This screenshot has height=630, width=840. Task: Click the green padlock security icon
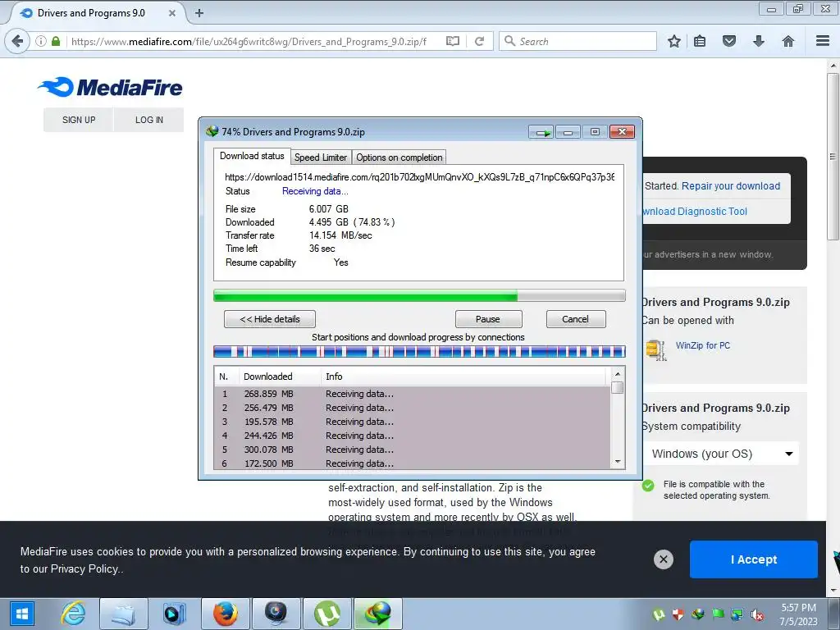(x=56, y=41)
